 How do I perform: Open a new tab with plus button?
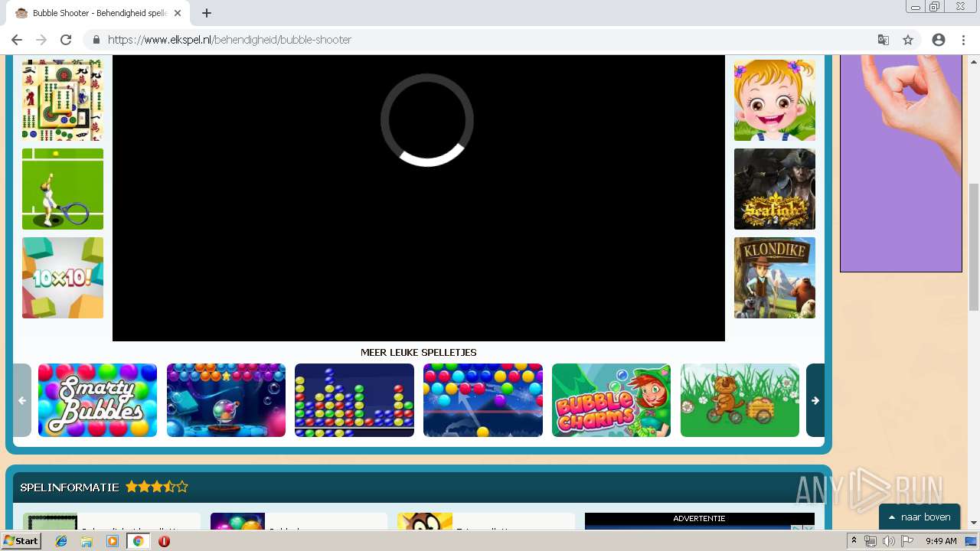[207, 13]
